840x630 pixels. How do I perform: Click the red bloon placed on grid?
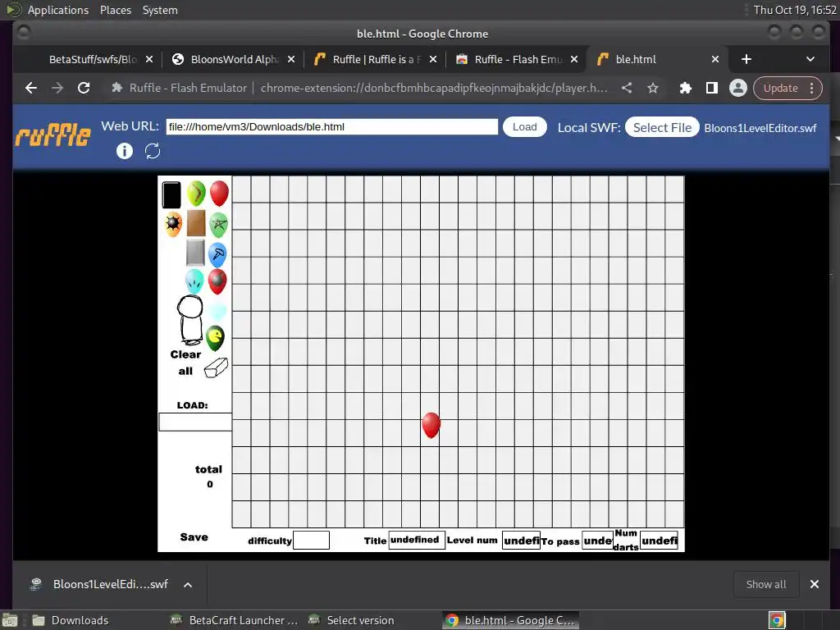coord(431,425)
